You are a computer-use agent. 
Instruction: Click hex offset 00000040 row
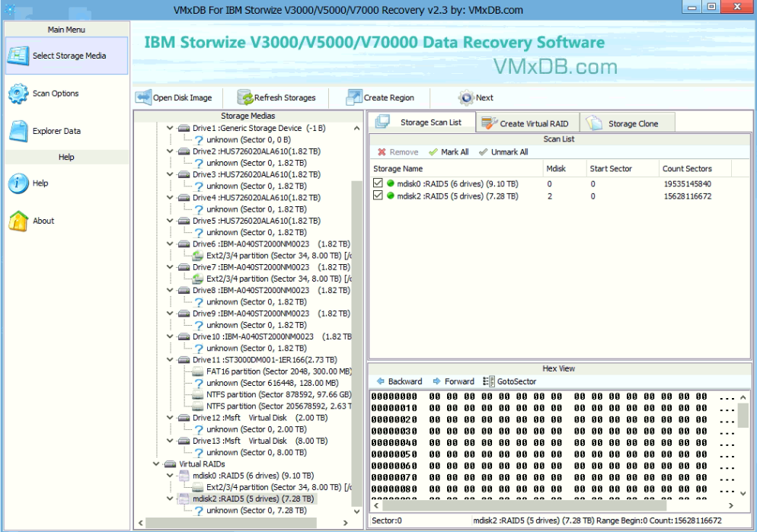click(x=552, y=443)
